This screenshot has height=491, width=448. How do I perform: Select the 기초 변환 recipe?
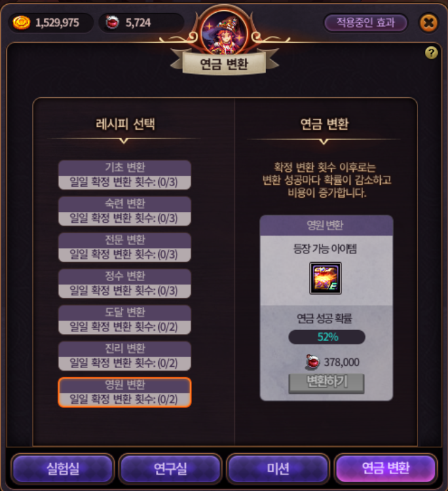click(x=125, y=175)
